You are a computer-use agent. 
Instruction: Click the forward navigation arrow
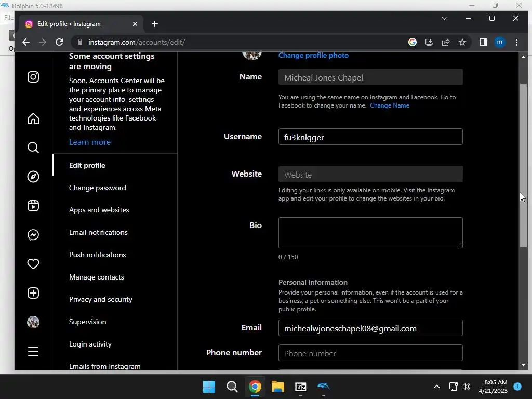tap(43, 42)
